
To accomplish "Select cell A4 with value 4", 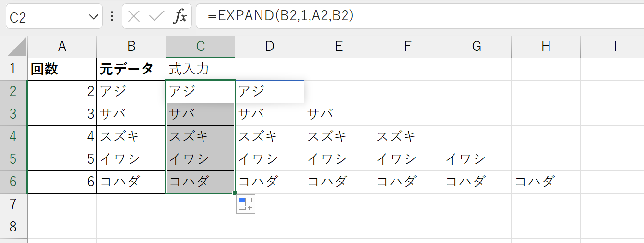I will pos(62,137).
